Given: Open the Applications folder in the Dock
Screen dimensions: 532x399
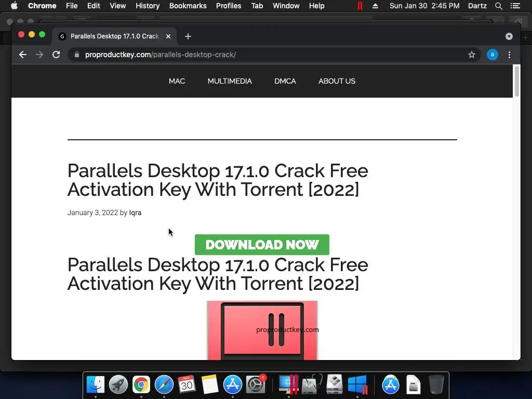Looking at the screenshot, I should tap(391, 385).
